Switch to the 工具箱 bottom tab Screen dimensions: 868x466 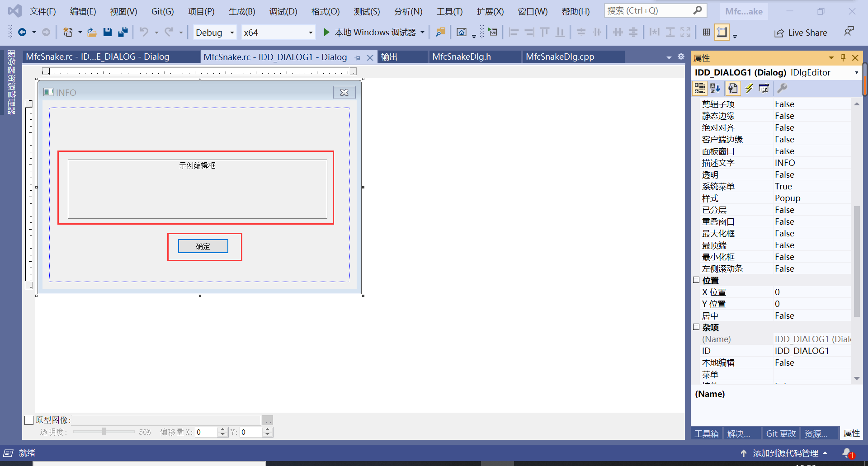coord(707,433)
